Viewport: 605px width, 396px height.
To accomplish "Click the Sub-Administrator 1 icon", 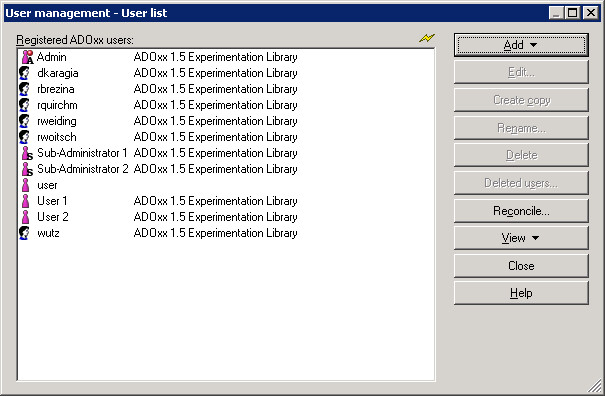I will (27, 153).
